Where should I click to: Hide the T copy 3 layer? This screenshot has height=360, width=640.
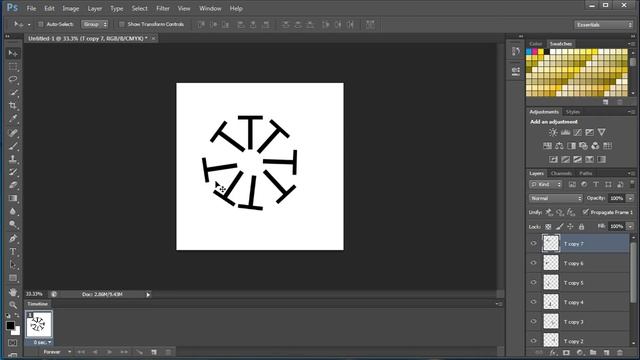533,322
